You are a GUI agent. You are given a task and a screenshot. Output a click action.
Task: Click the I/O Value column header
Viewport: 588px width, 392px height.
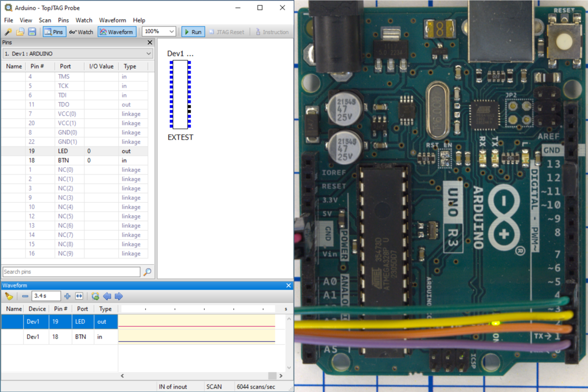(101, 66)
